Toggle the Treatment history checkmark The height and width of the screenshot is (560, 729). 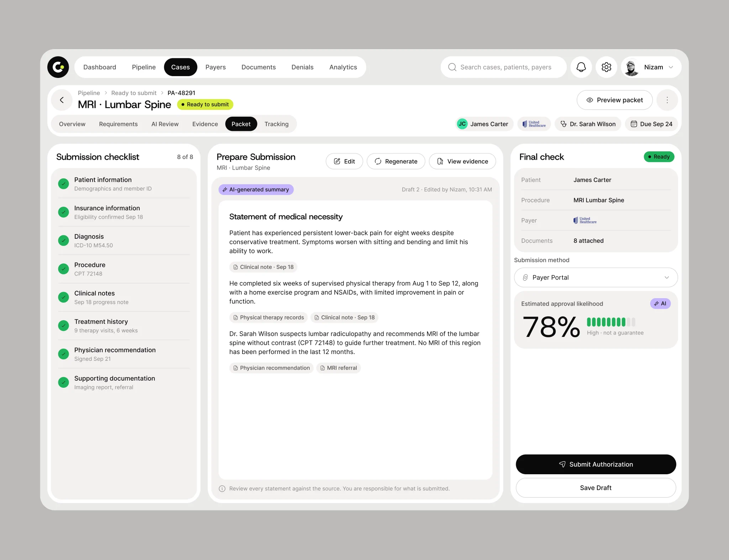pos(63,326)
